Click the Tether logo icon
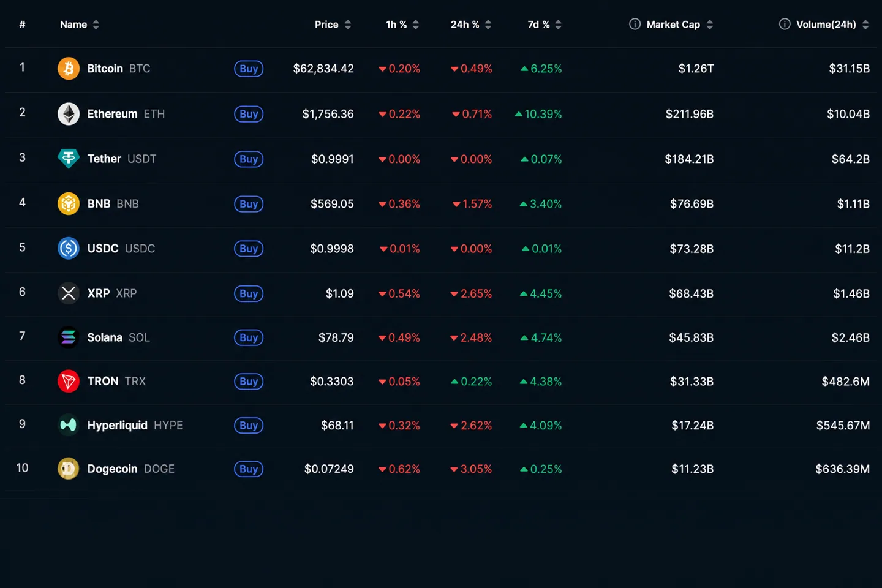The height and width of the screenshot is (588, 882). tap(69, 159)
